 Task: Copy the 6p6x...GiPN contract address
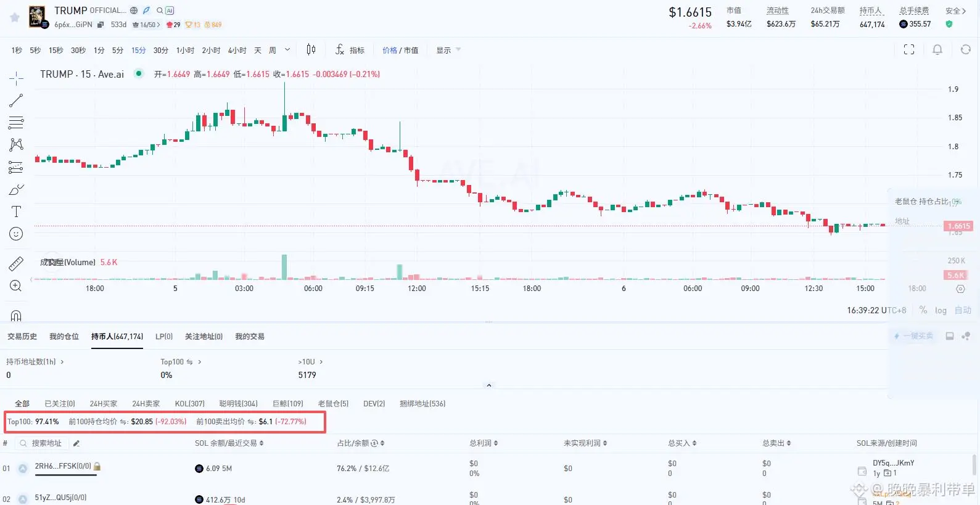click(x=101, y=25)
